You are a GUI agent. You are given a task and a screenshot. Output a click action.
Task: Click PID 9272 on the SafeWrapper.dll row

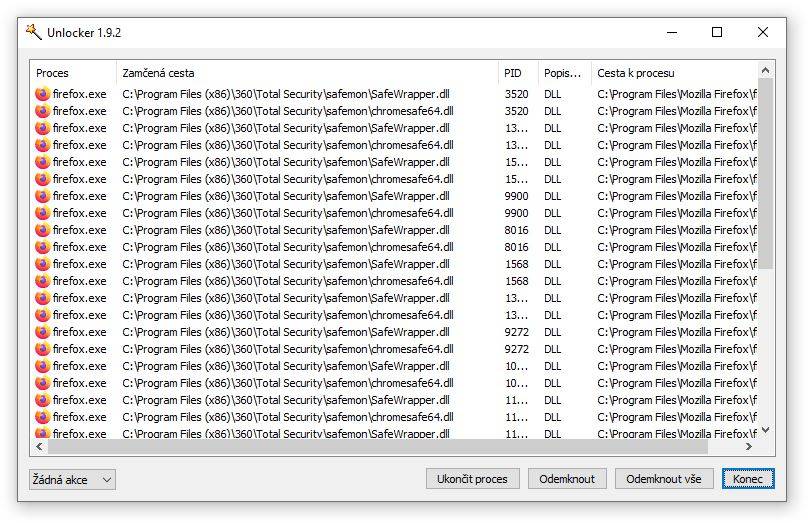pos(517,332)
